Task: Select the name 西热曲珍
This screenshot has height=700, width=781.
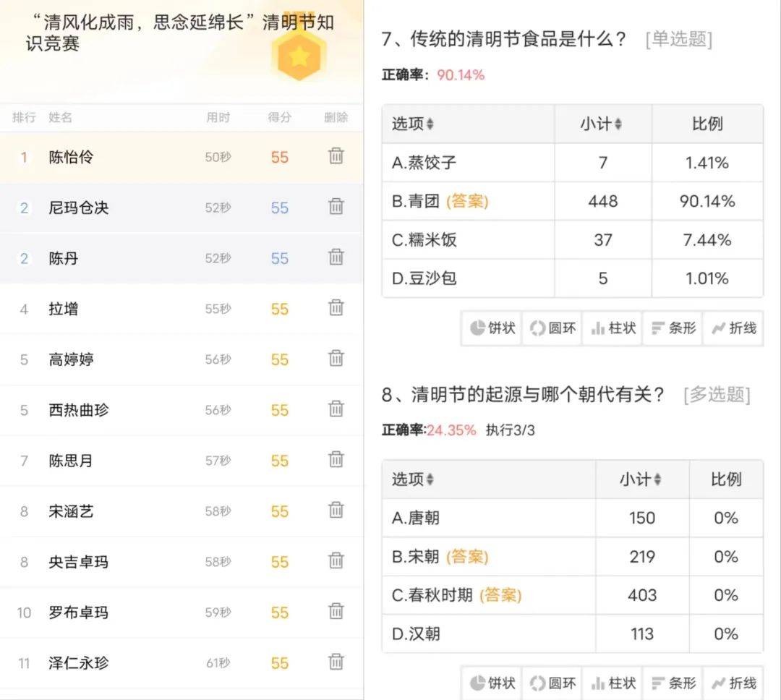Action: [78, 410]
